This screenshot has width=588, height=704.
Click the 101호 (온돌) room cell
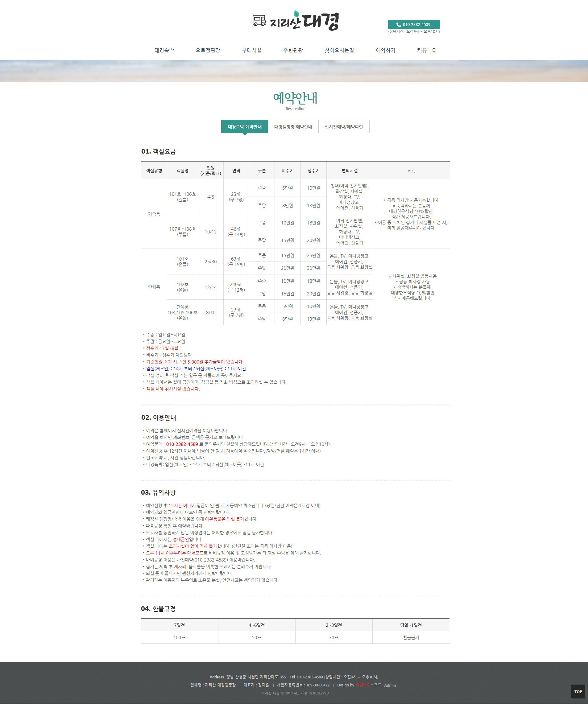182,261
